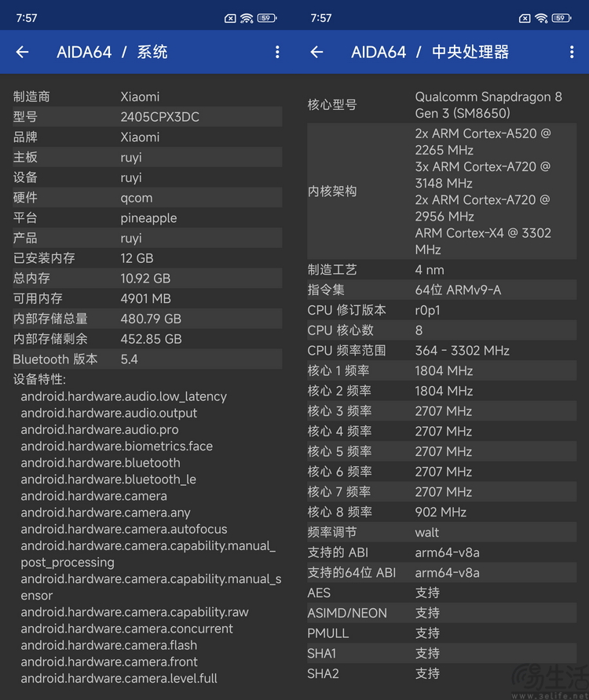Select the 可用内存 4901 MB row
This screenshot has height=700, width=589.
point(148,299)
